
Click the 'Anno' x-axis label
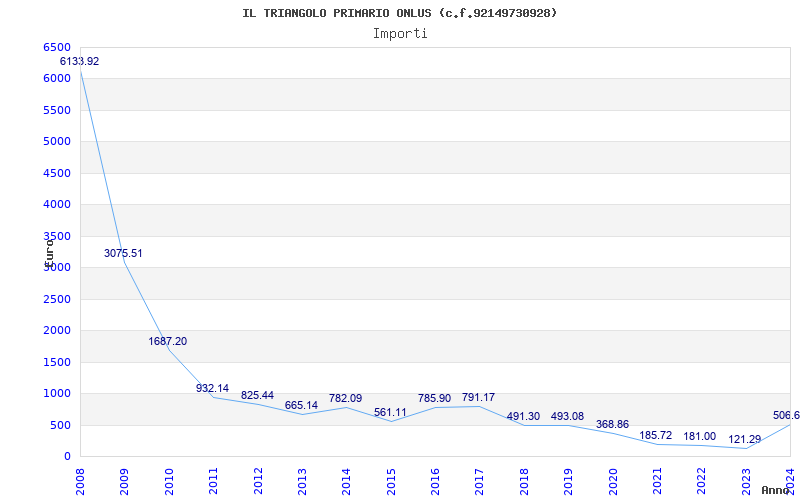[x=775, y=490]
